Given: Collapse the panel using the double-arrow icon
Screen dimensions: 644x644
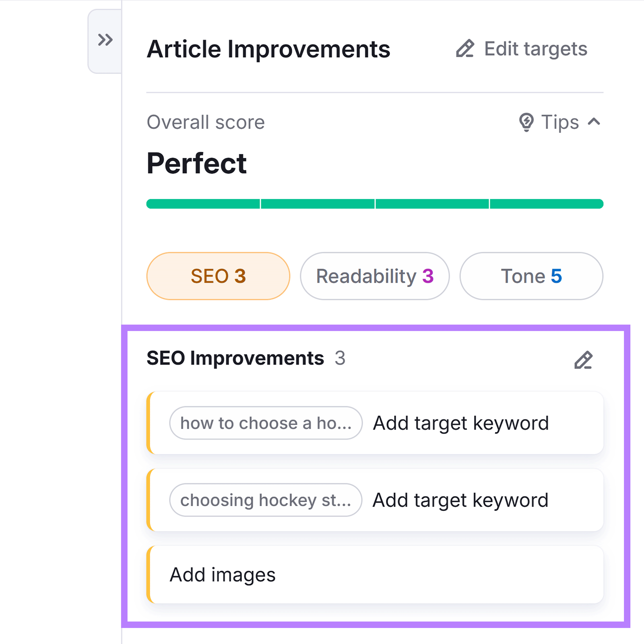Looking at the screenshot, I should pyautogui.click(x=105, y=40).
